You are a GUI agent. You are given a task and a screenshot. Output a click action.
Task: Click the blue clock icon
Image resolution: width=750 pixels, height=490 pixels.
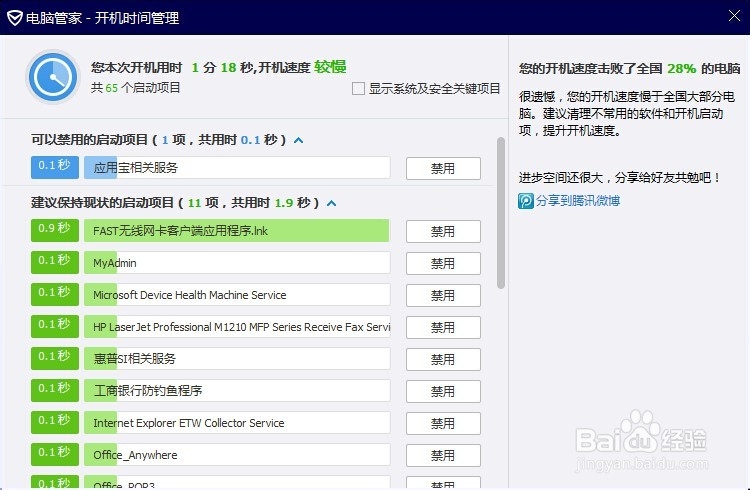click(53, 77)
